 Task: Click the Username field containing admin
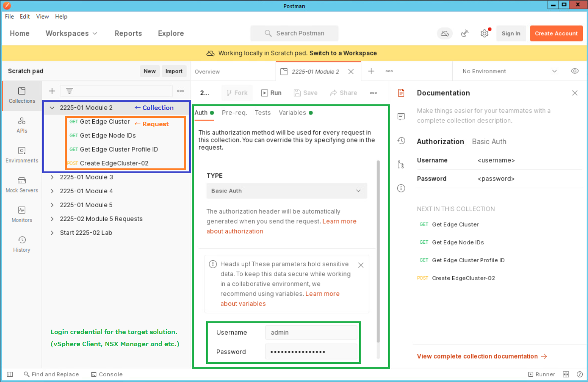311,332
